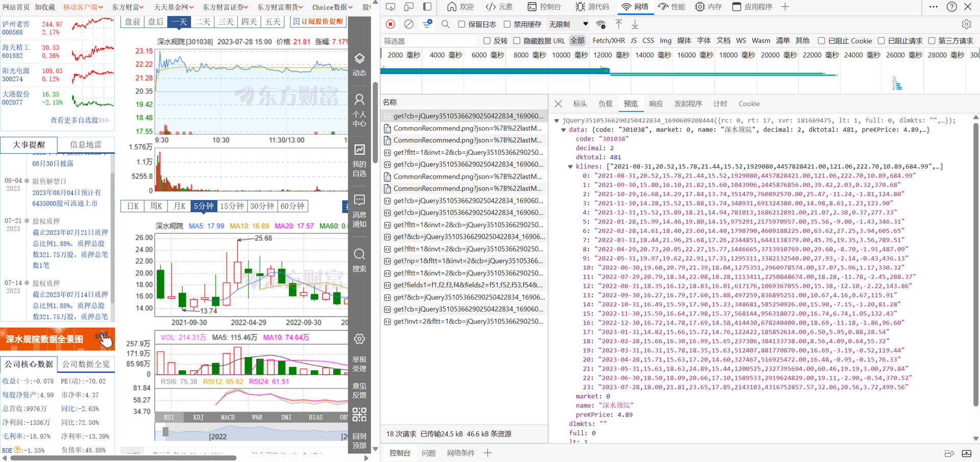
Task: Check 第三方请求 checkbox
Action: [x=932, y=40]
